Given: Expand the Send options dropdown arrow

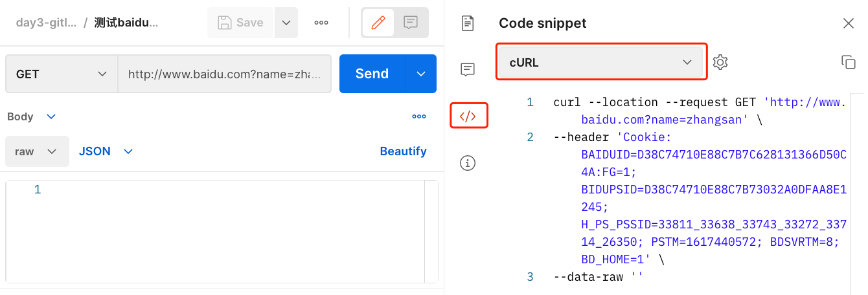Looking at the screenshot, I should (x=421, y=74).
